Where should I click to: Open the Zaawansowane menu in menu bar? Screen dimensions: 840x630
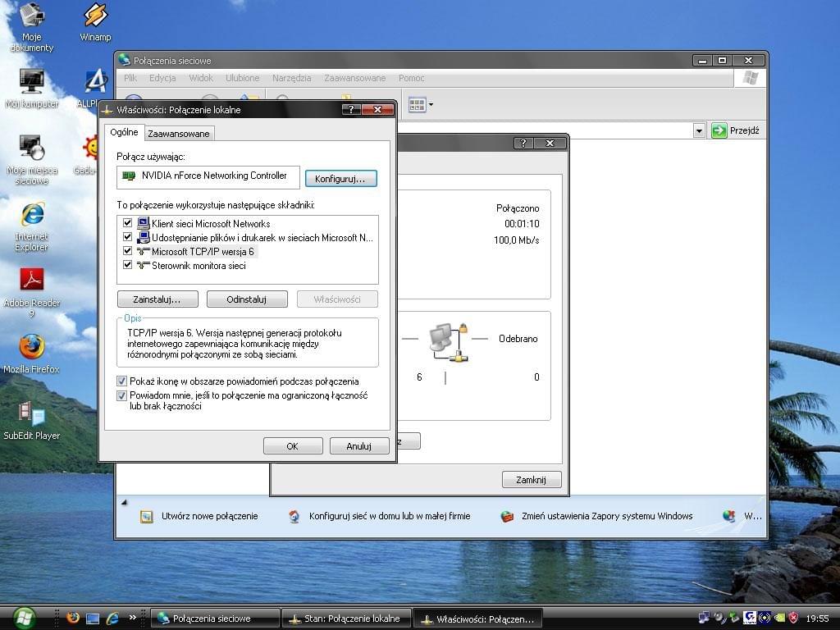pyautogui.click(x=354, y=78)
